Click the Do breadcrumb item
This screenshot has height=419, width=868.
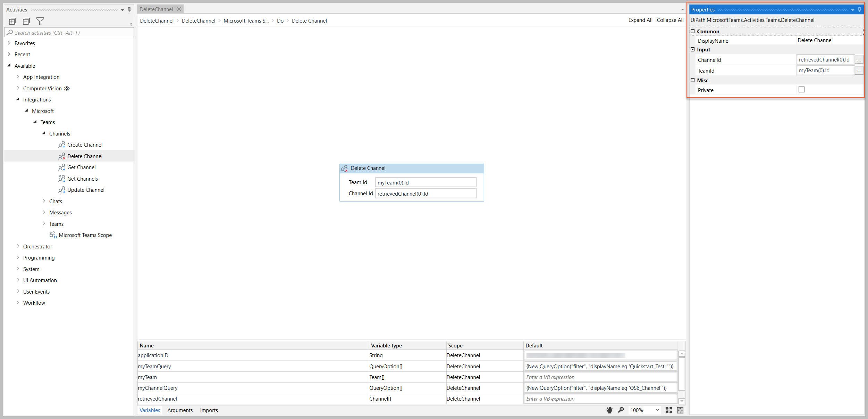[x=280, y=21]
